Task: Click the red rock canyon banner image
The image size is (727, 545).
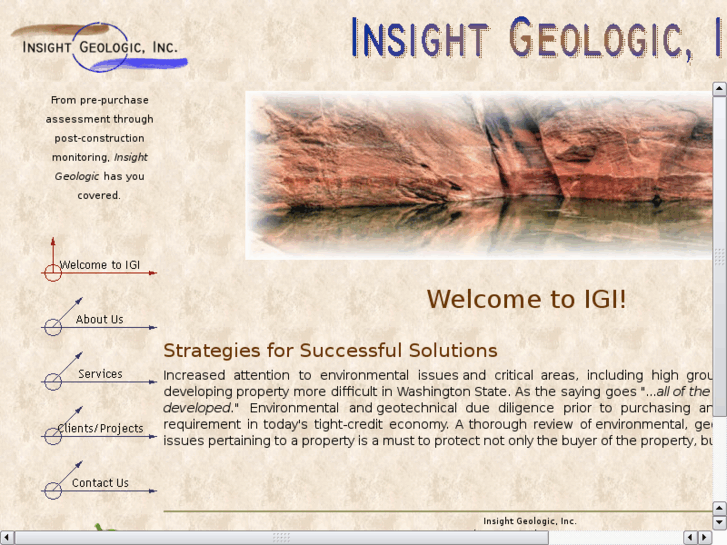Action: coord(479,175)
